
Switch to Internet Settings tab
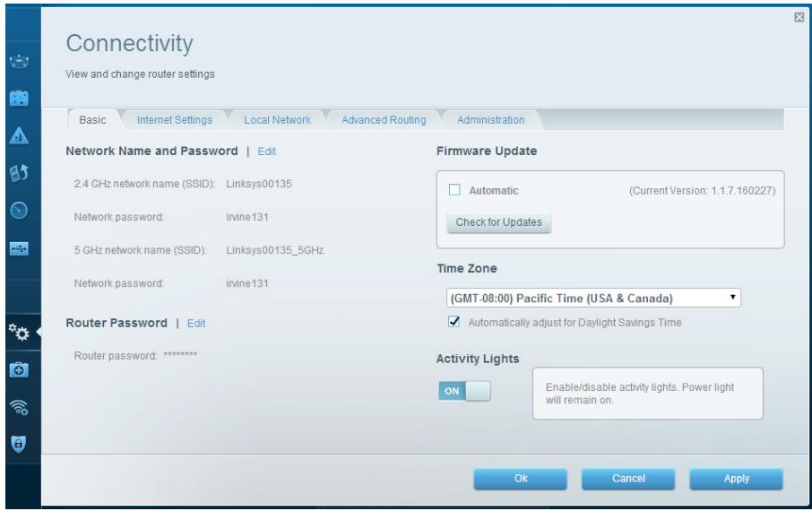[175, 120]
